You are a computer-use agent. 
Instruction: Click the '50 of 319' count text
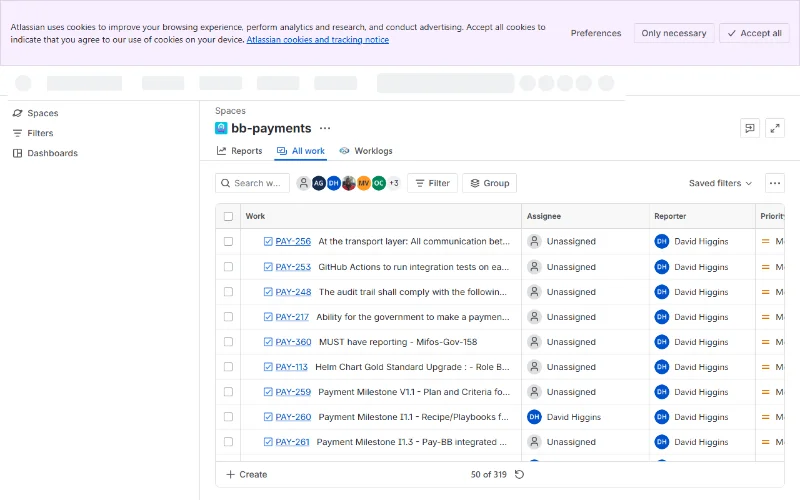[x=488, y=474]
